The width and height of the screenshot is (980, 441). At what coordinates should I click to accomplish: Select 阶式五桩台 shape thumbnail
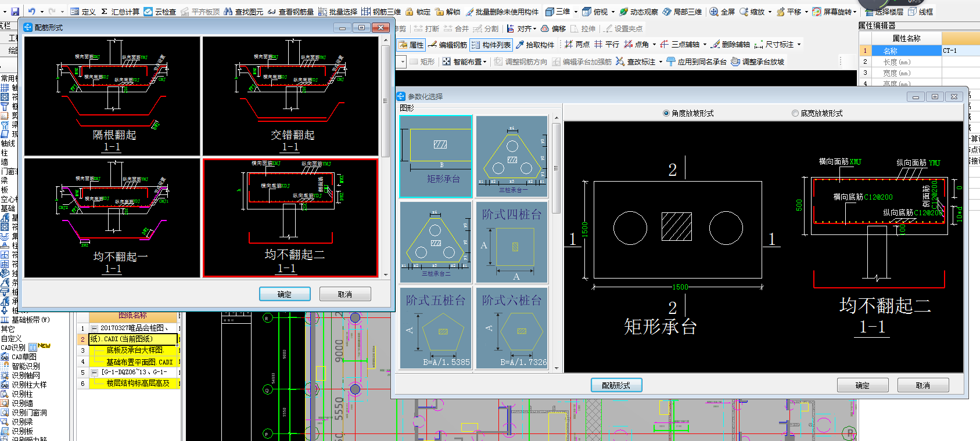pyautogui.click(x=436, y=328)
